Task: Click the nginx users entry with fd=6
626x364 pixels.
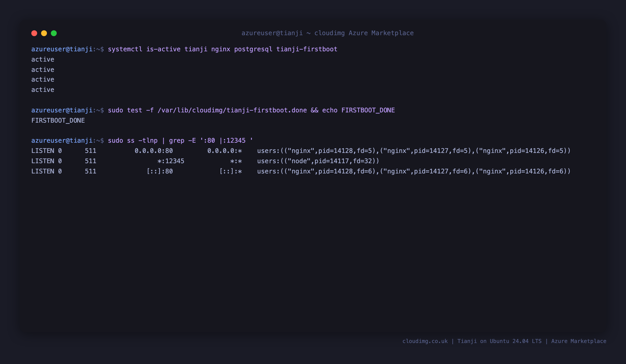Action: pyautogui.click(x=414, y=171)
